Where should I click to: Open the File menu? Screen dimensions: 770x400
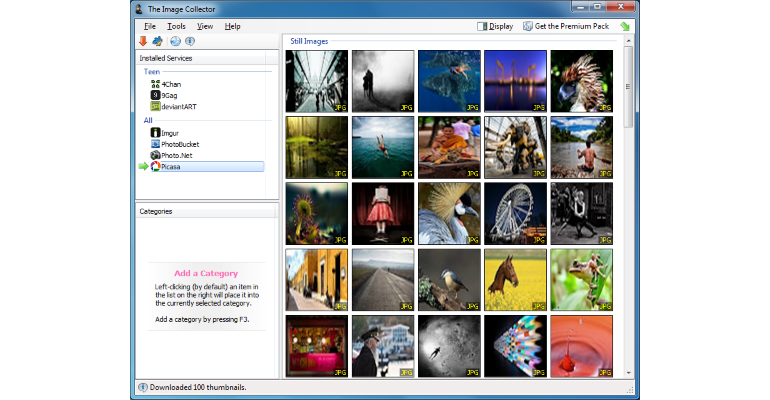[150, 26]
